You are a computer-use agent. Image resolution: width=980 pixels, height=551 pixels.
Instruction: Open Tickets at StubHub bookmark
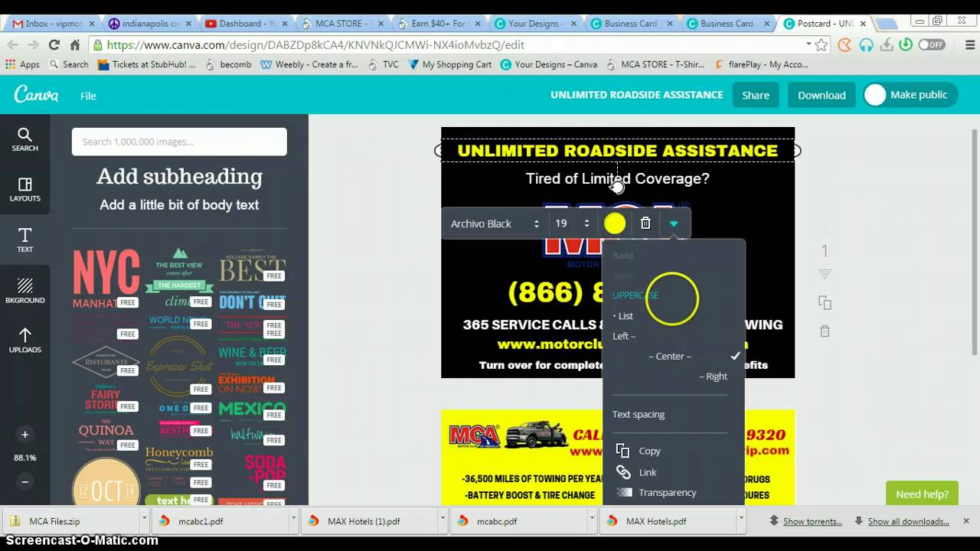point(146,64)
